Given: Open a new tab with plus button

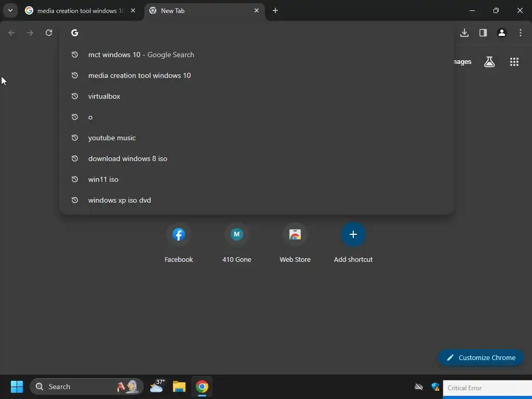Looking at the screenshot, I should point(275,10).
